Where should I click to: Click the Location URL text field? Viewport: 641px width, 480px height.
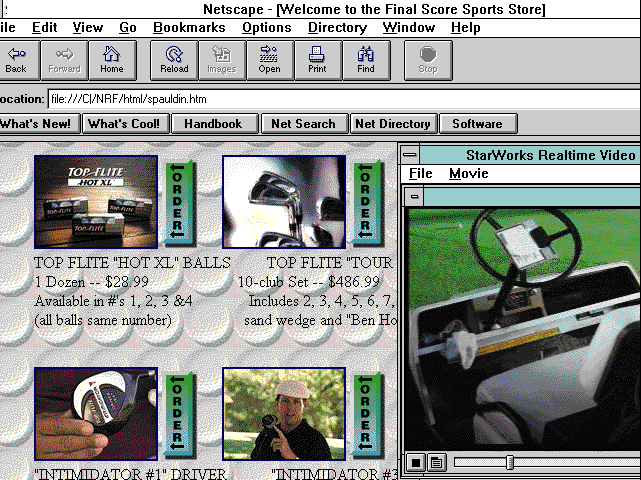tap(340, 99)
